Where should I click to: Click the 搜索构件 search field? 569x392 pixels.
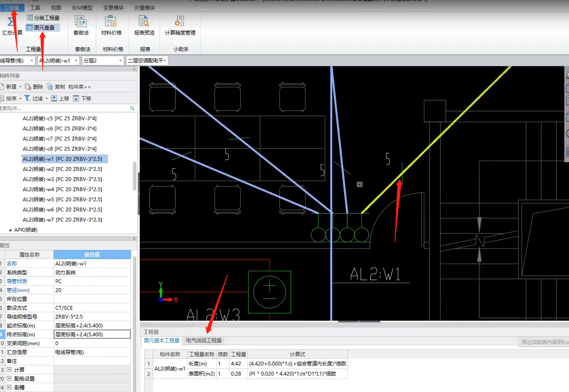(63, 108)
